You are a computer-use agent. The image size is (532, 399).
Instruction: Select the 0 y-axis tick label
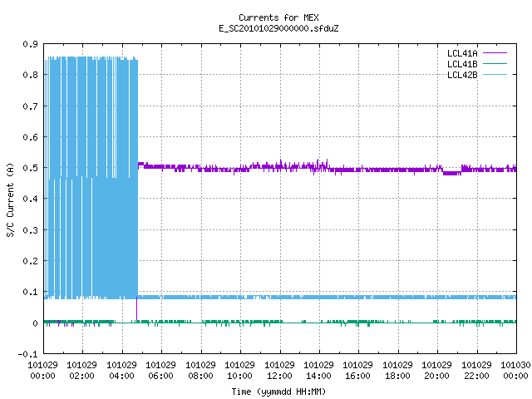(x=35, y=323)
